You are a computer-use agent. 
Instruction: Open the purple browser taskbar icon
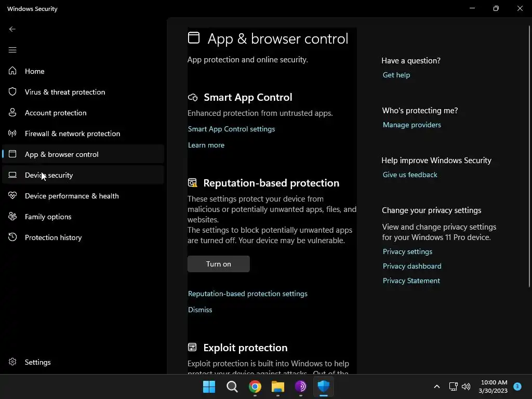pos(301,387)
